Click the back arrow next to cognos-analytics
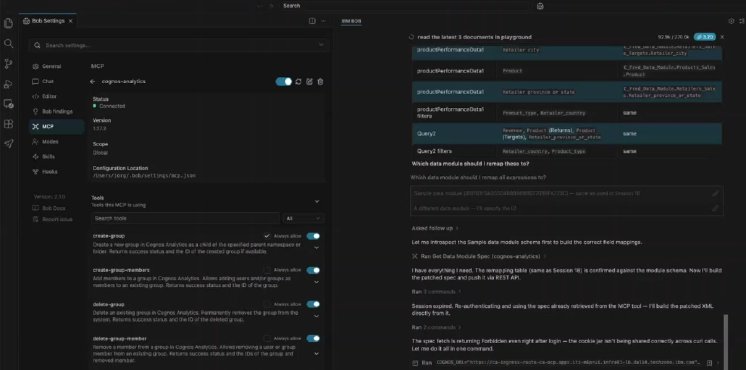This screenshot has height=370, width=746. pos(92,82)
